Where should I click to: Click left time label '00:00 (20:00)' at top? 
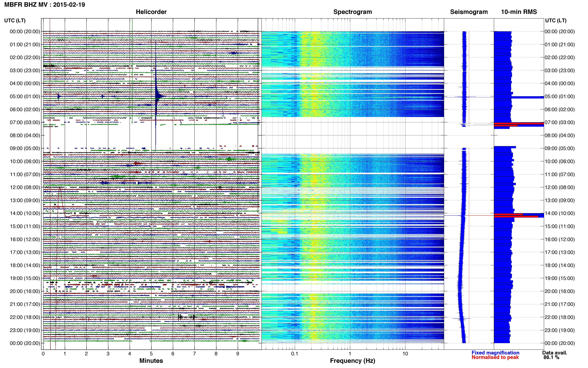[x=25, y=31]
